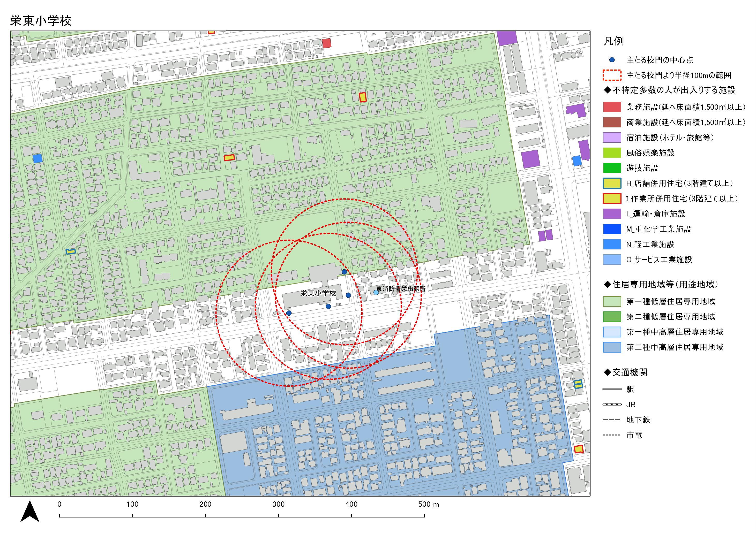Image resolution: width=756 pixels, height=534 pixels.
Task: Click the light blue O_サービス工業施設 swatch
Action: point(612,259)
